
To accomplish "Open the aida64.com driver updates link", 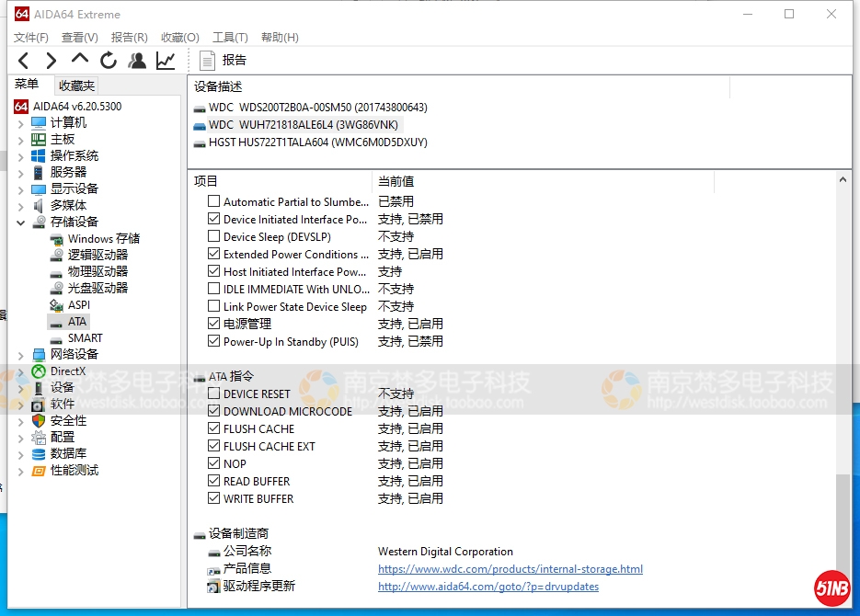I will (x=487, y=587).
